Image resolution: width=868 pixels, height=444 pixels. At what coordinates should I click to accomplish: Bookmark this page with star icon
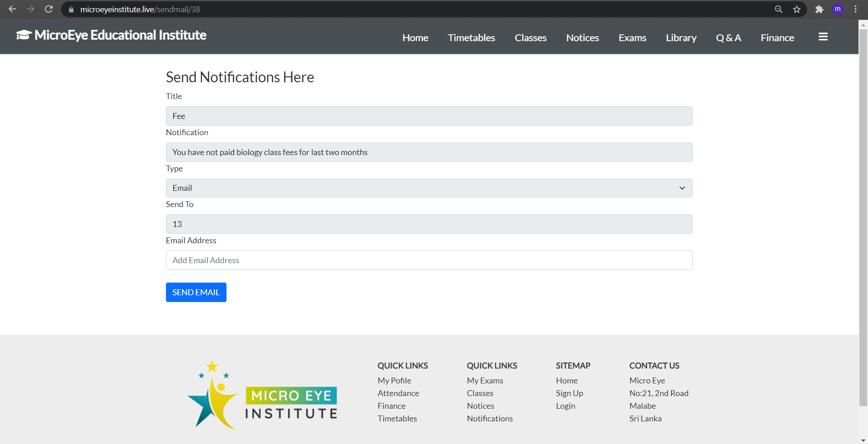click(x=797, y=9)
